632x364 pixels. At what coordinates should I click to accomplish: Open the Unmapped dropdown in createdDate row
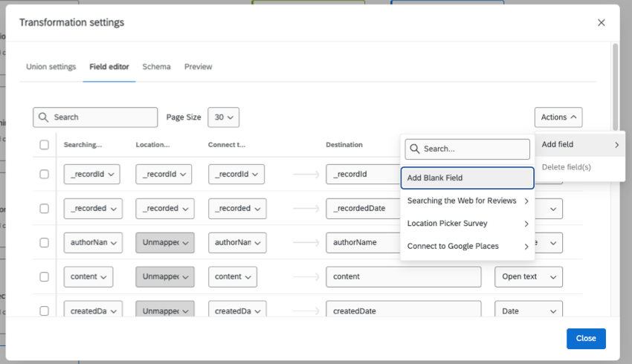click(165, 310)
